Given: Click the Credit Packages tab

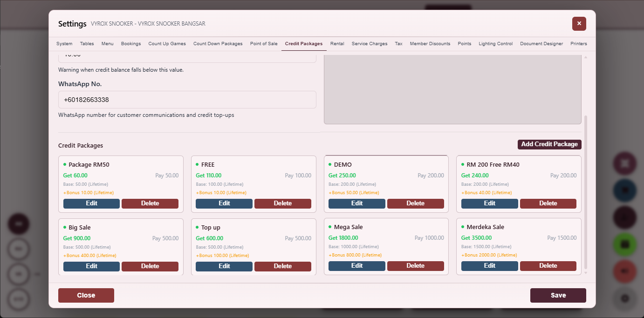Looking at the screenshot, I should click(x=304, y=44).
